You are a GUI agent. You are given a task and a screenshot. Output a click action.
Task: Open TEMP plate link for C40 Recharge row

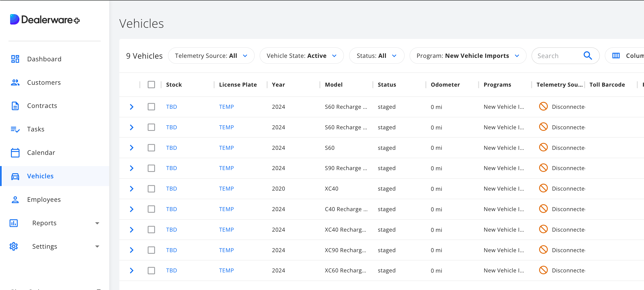pyautogui.click(x=226, y=209)
